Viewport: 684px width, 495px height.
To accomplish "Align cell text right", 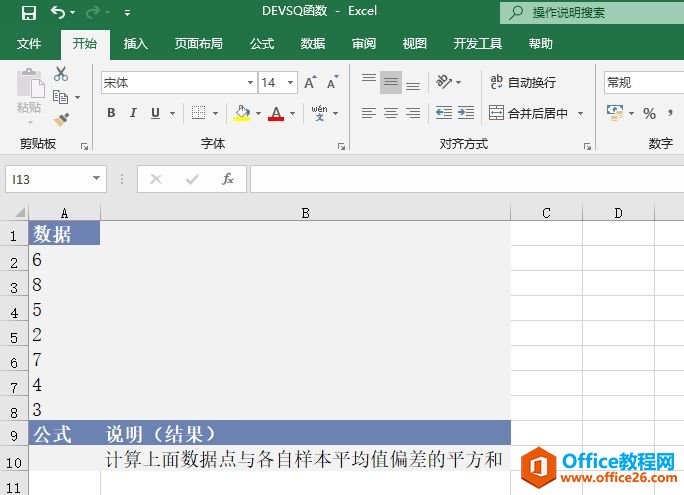I will point(413,113).
